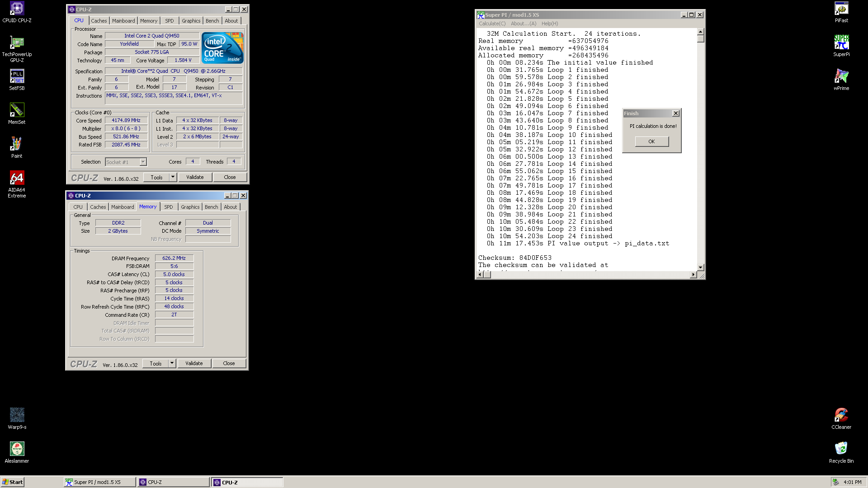
Task: Select the Aleslammer desktop icon
Action: point(17,452)
